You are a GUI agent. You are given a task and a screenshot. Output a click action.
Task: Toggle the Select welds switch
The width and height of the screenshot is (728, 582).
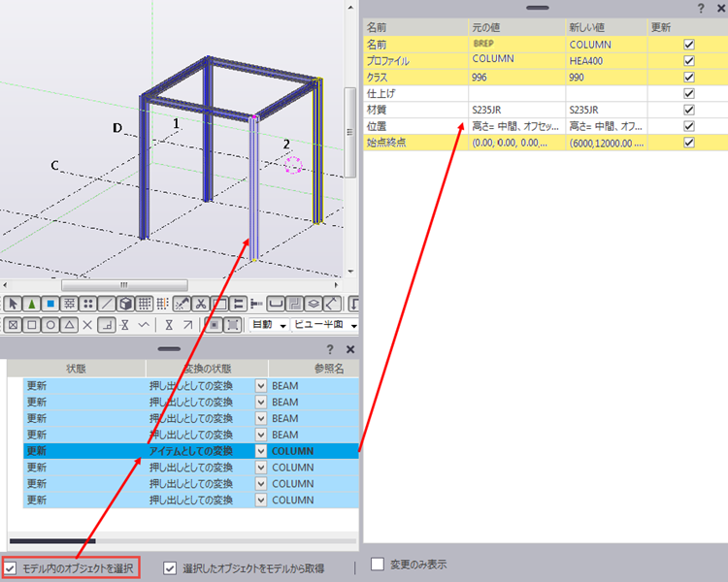182,304
